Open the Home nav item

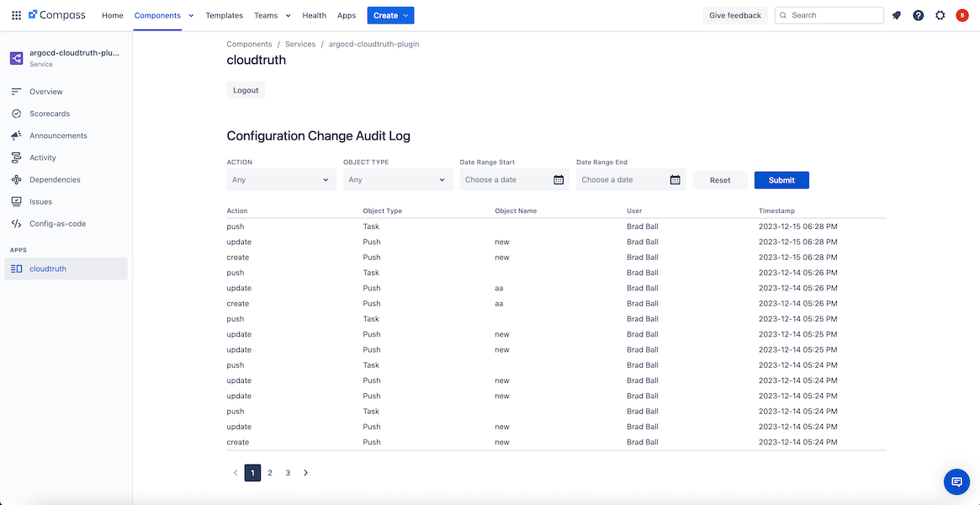[113, 16]
